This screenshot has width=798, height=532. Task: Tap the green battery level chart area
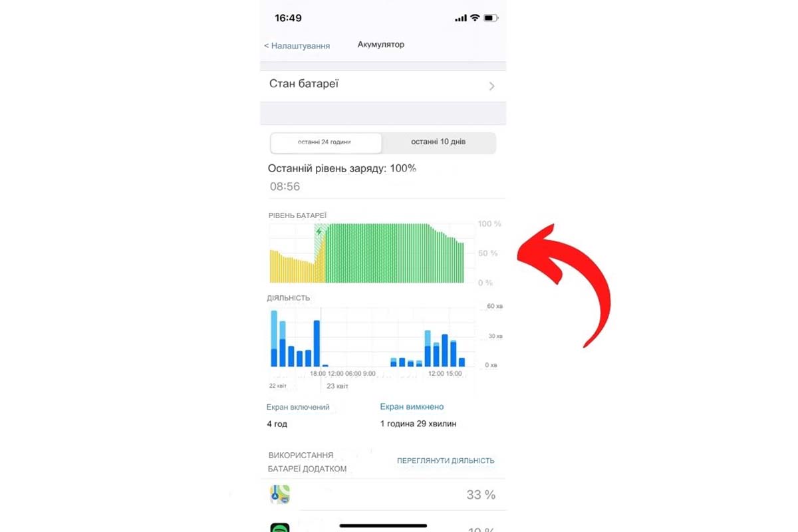click(x=395, y=253)
